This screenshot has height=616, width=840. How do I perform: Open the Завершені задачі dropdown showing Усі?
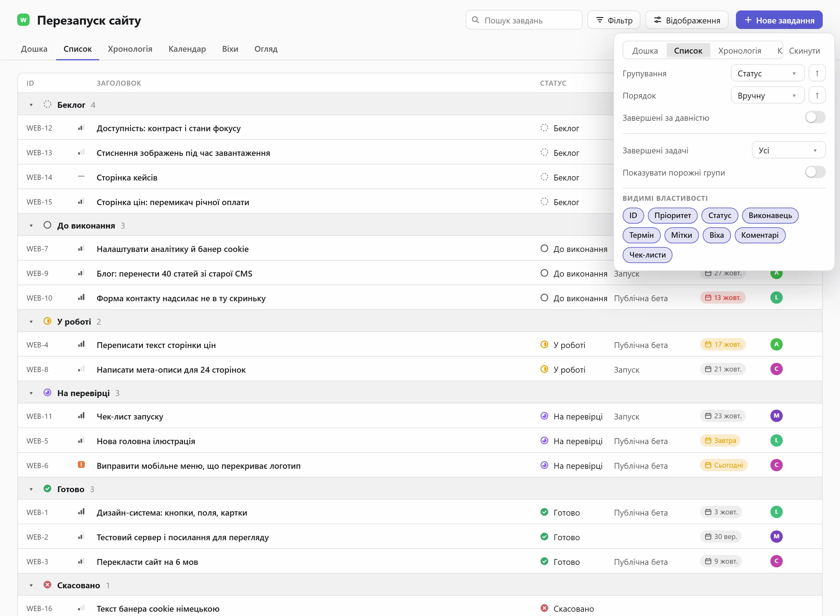(x=788, y=150)
